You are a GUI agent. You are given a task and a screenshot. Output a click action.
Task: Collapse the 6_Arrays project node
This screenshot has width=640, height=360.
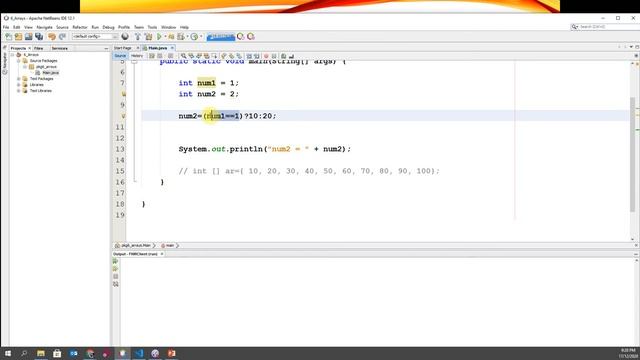click(x=13, y=55)
